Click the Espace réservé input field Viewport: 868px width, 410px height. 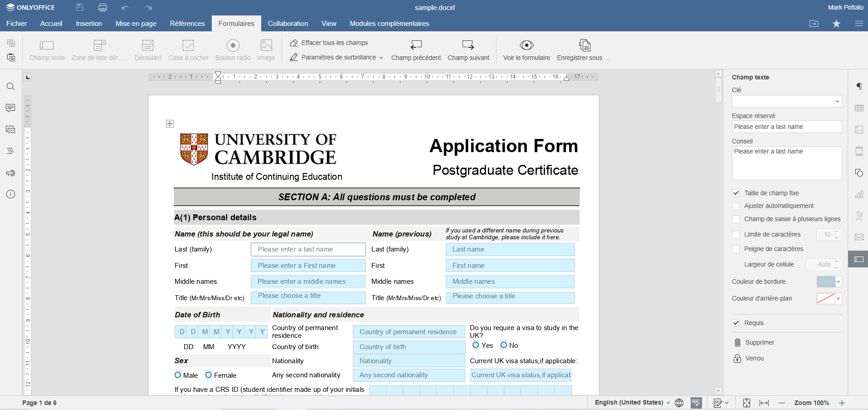[x=787, y=127]
